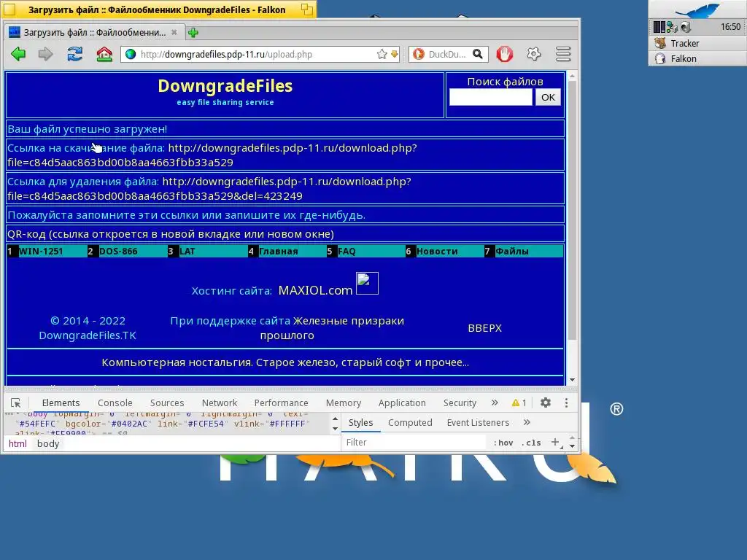Activate the DevTools element picker icon
This screenshot has height=560, width=747.
(x=16, y=402)
